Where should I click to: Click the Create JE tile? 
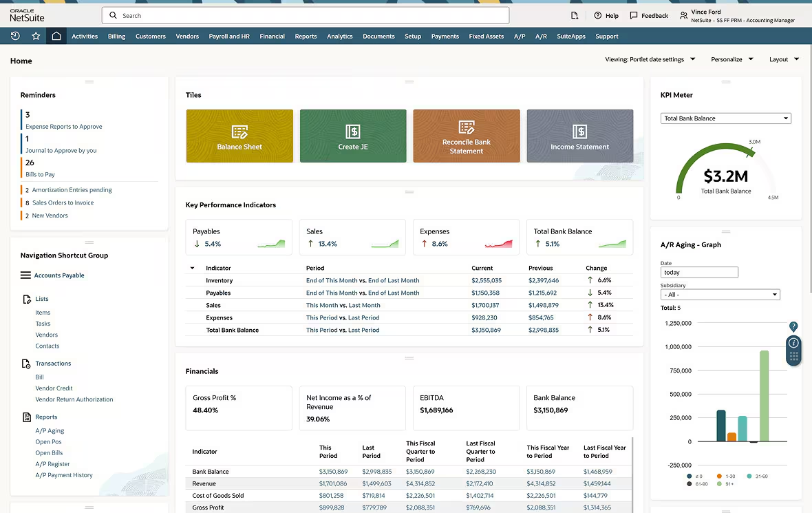[353, 136]
